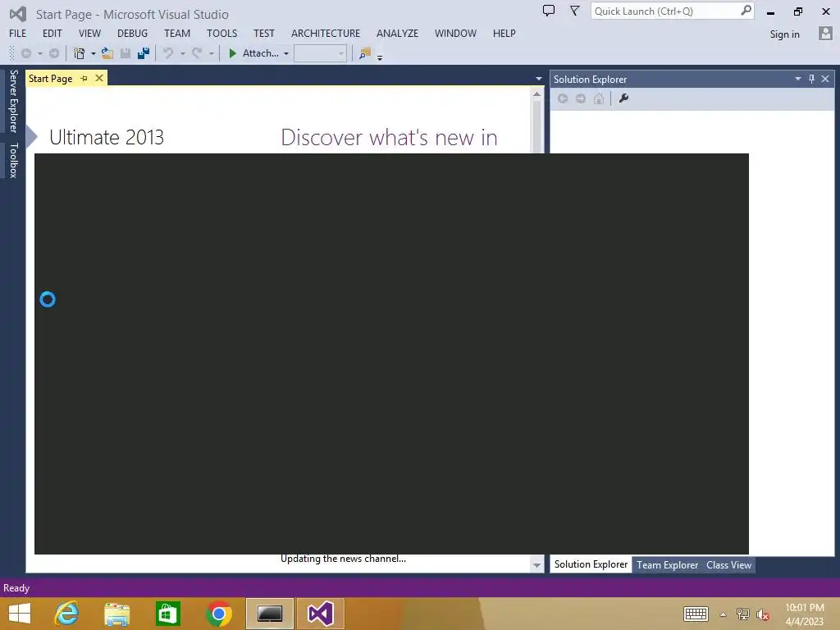
Task: Select the Start Page document tab
Action: tap(50, 79)
